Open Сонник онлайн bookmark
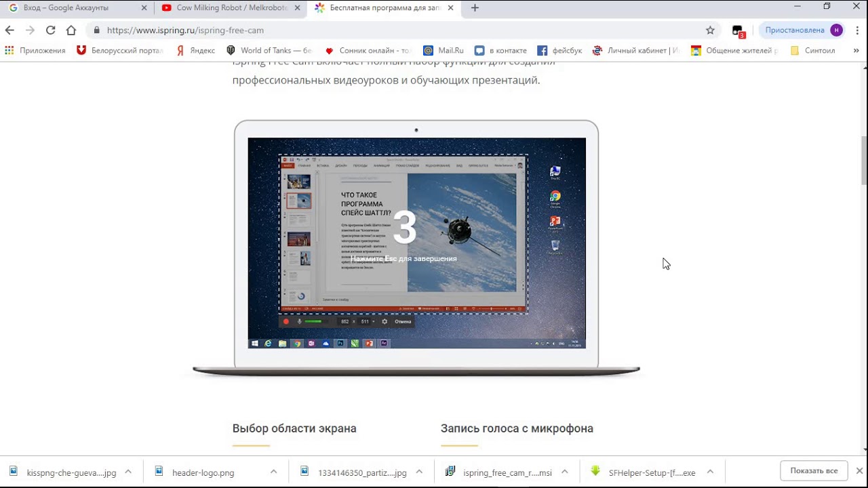 pyautogui.click(x=368, y=50)
